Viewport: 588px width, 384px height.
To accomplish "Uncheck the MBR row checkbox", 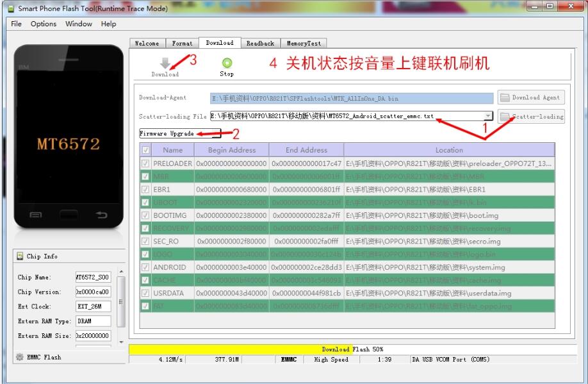I will pyautogui.click(x=145, y=176).
